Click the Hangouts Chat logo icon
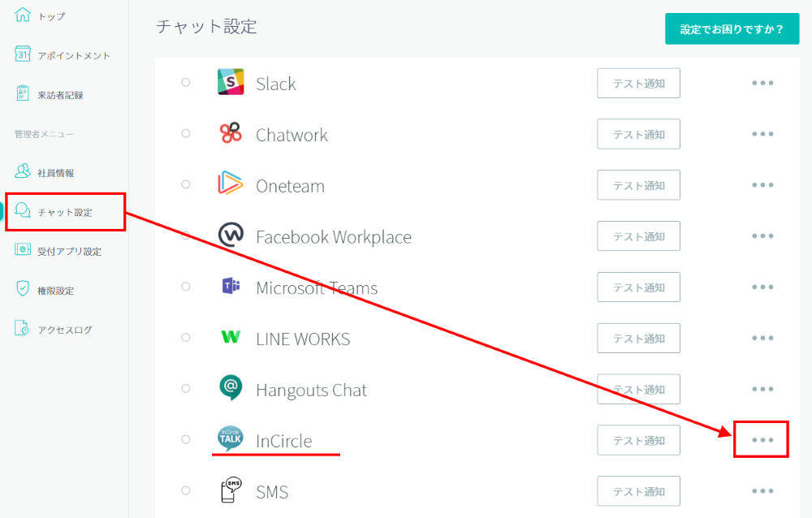Image resolution: width=812 pixels, height=518 pixels. (231, 389)
